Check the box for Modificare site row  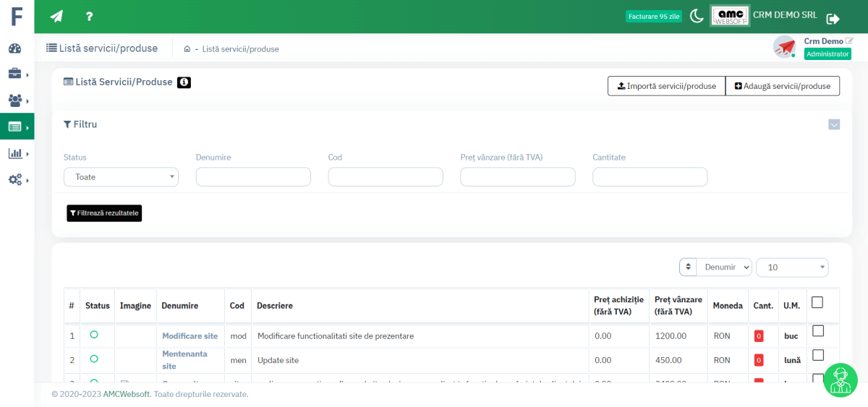pyautogui.click(x=818, y=331)
